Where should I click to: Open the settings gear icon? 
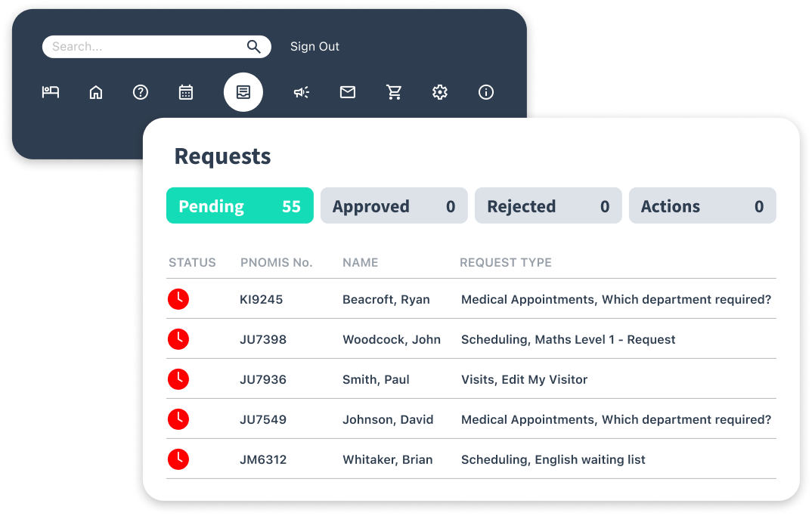440,92
